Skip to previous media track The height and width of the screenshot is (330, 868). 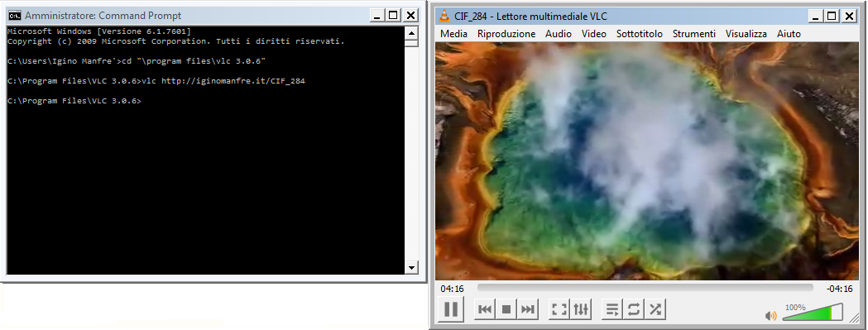[x=485, y=309]
